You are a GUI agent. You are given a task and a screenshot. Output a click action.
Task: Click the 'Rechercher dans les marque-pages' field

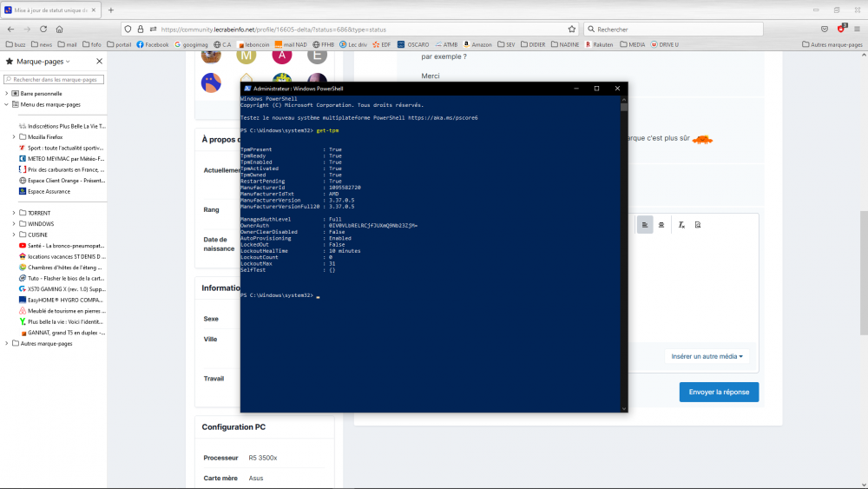54,80
